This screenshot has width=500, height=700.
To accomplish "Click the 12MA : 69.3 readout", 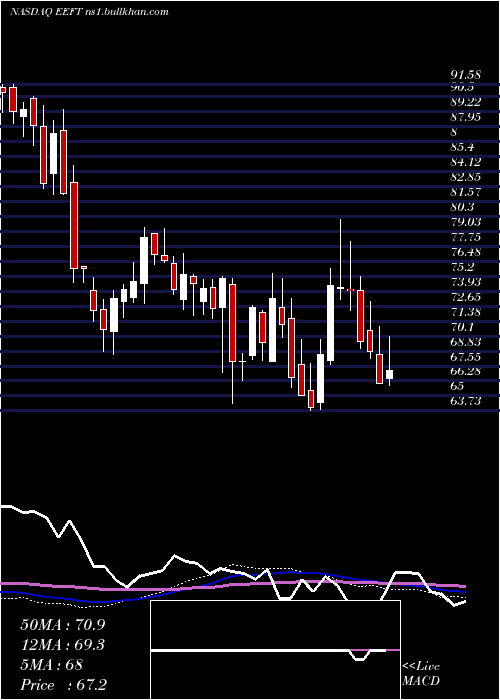I will [x=63, y=645].
